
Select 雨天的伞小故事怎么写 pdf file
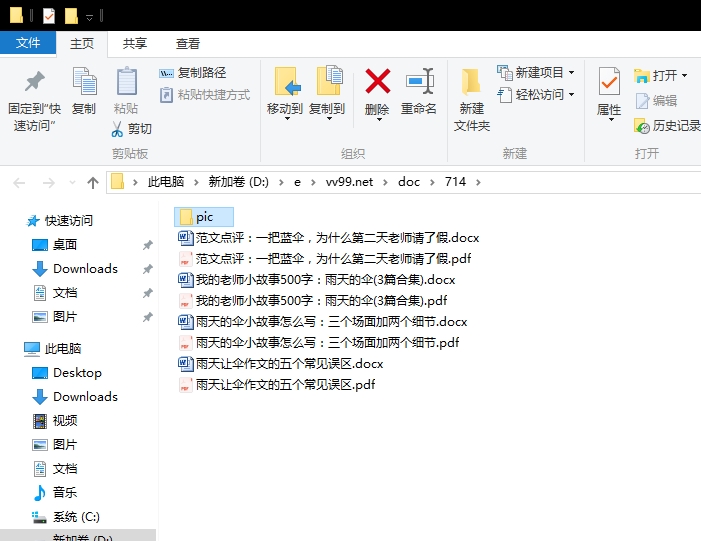[x=318, y=342]
